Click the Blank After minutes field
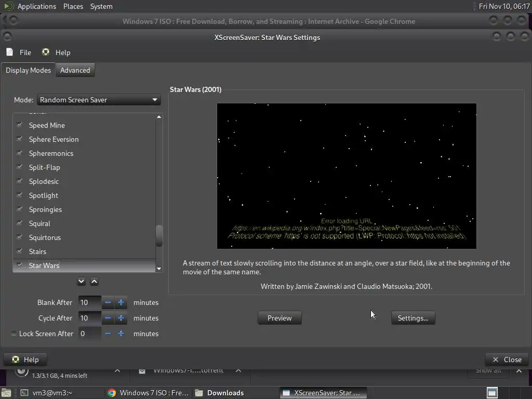Screen dimensions: 532x399 (89, 302)
